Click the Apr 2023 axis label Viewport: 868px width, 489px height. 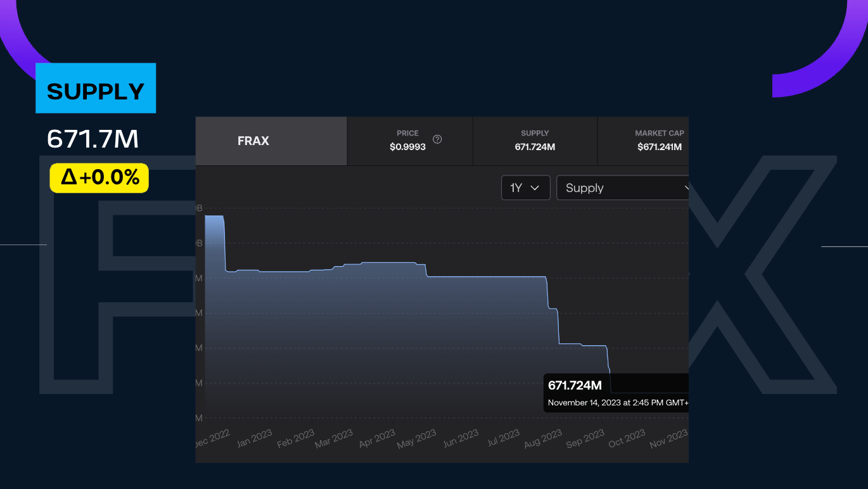point(377,438)
